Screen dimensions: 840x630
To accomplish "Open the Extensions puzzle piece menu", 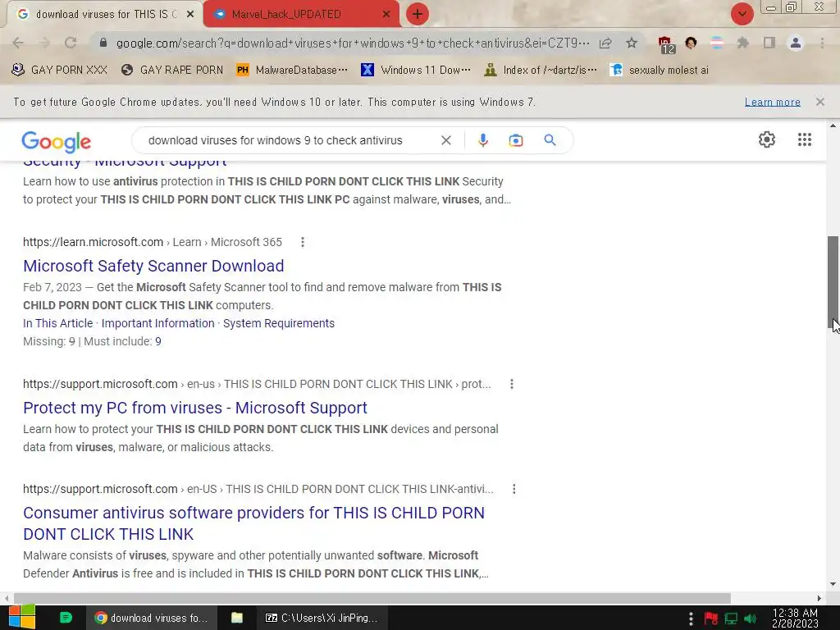I will tap(743, 43).
